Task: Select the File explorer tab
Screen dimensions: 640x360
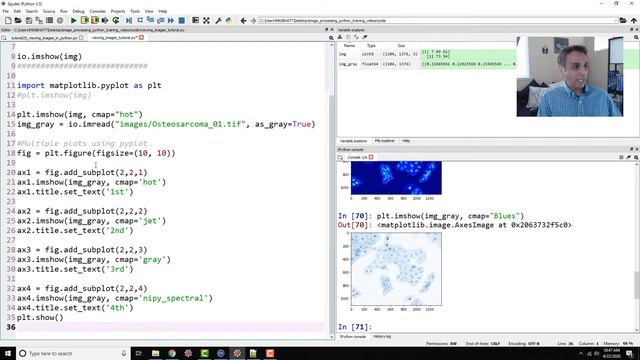Action: click(x=384, y=141)
